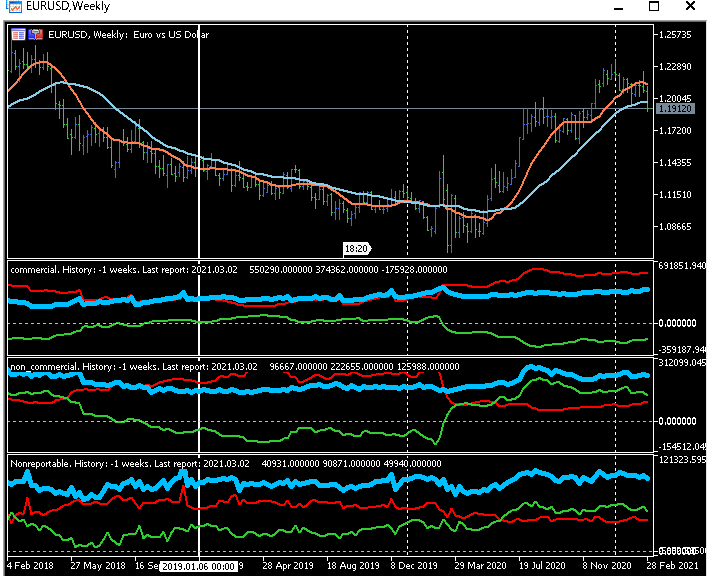Click the -154512.04 scale value in the non_commercial panel

point(682,447)
